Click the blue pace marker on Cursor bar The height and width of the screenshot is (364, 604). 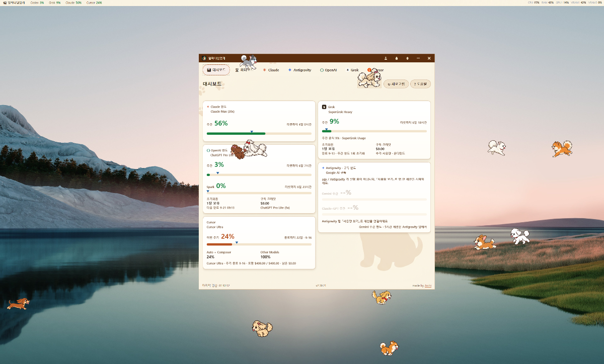[x=237, y=242]
